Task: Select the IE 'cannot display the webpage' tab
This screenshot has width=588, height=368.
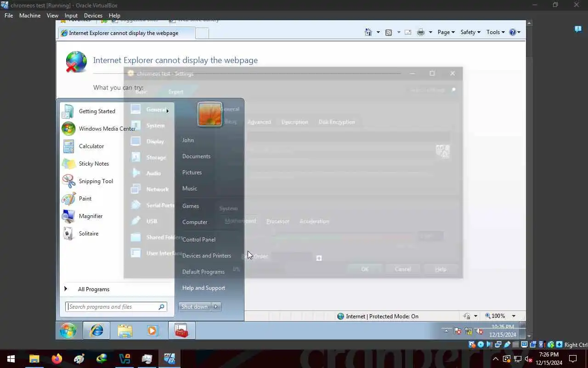Action: (126, 33)
